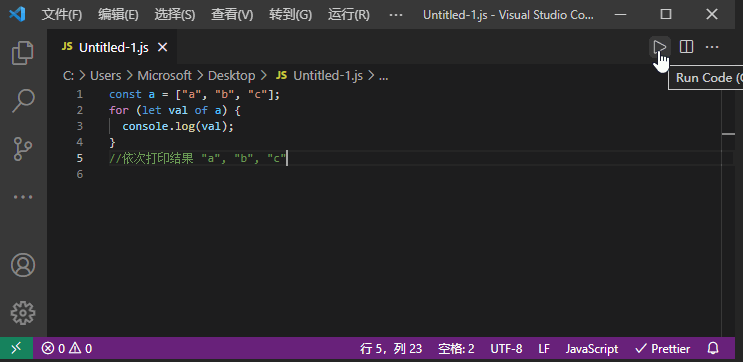Click the Desktop breadcrumb segment

point(231,76)
